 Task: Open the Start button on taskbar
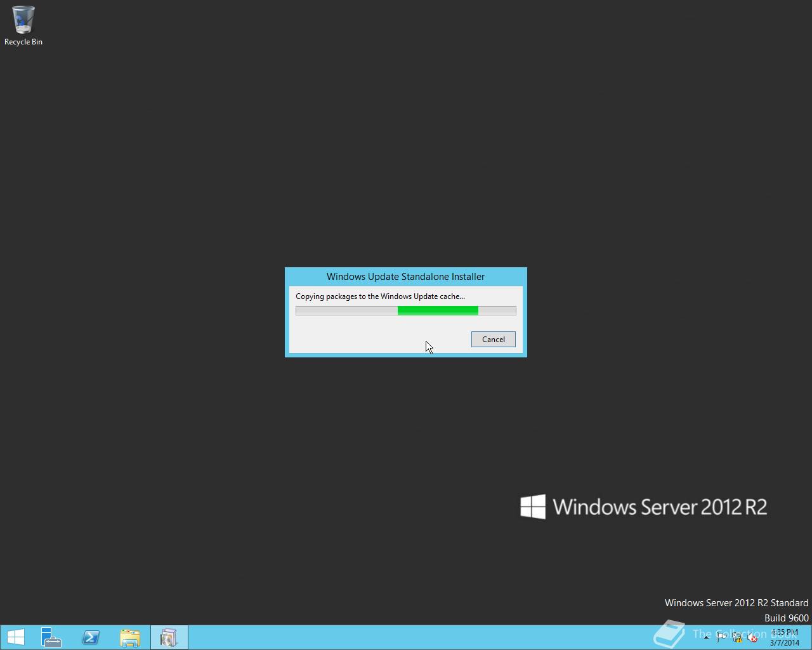pyautogui.click(x=15, y=637)
